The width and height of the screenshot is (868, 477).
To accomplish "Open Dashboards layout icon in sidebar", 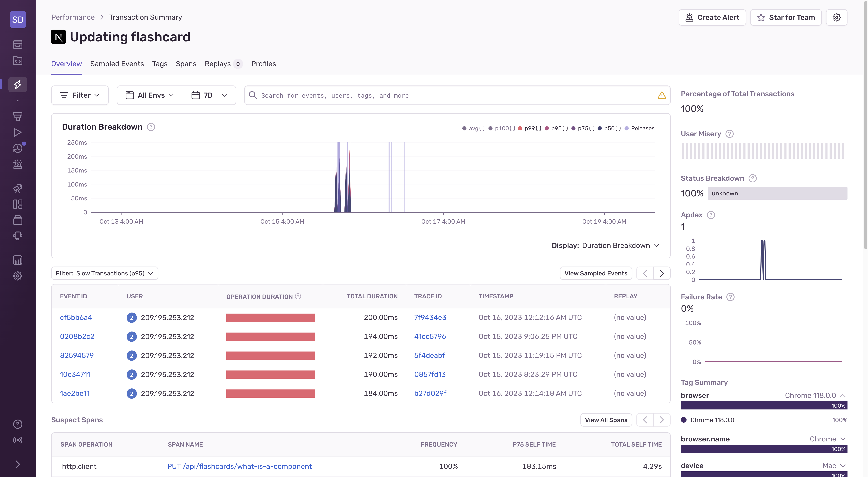I will 18,204.
